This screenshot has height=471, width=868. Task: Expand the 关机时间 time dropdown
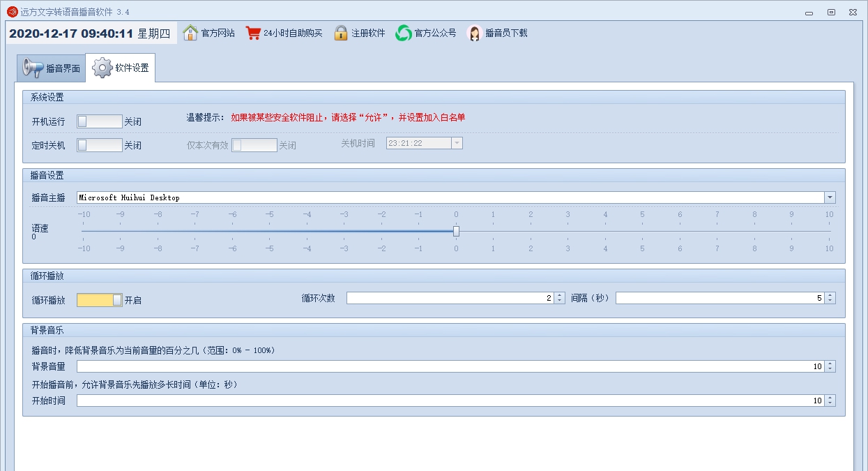click(457, 142)
